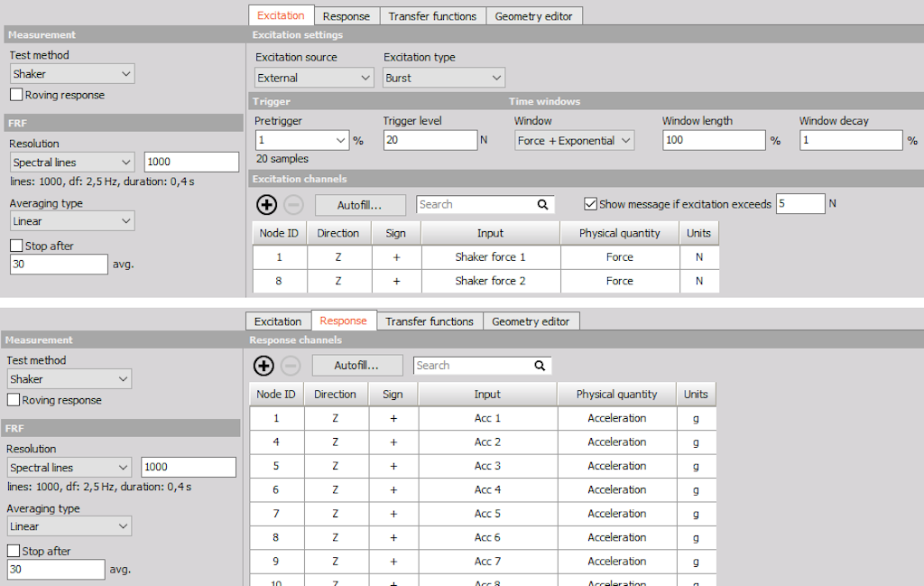Click Force cell in Shaker force 2 row

tap(619, 281)
